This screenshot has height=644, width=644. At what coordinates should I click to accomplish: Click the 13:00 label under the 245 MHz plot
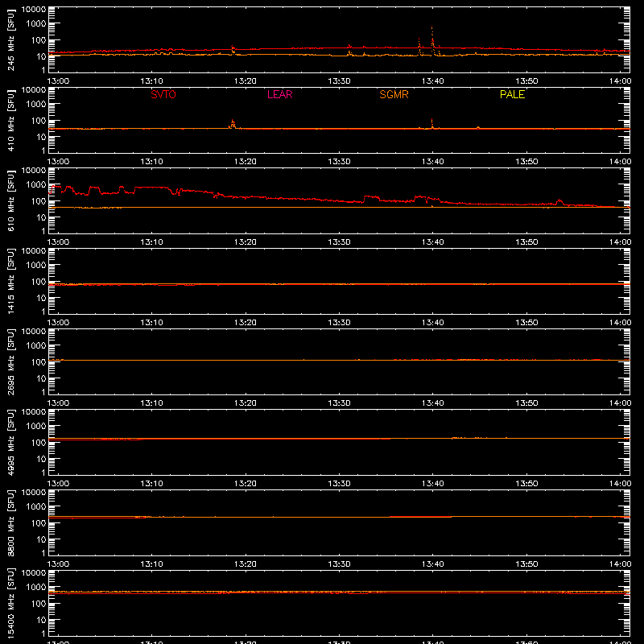[x=58, y=81]
